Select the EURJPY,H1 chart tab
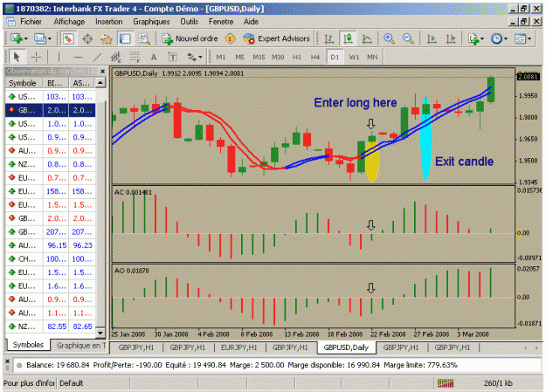The image size is (546, 392). tap(238, 347)
